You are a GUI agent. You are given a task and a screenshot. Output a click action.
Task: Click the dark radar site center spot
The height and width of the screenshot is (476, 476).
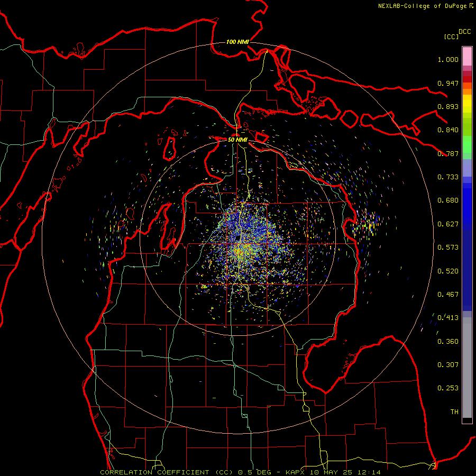tap(237, 238)
